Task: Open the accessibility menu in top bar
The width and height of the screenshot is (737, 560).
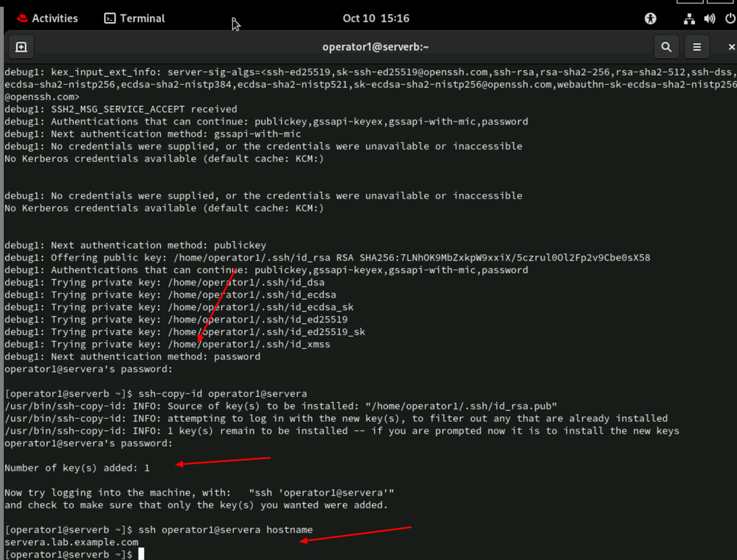Action: (650, 18)
